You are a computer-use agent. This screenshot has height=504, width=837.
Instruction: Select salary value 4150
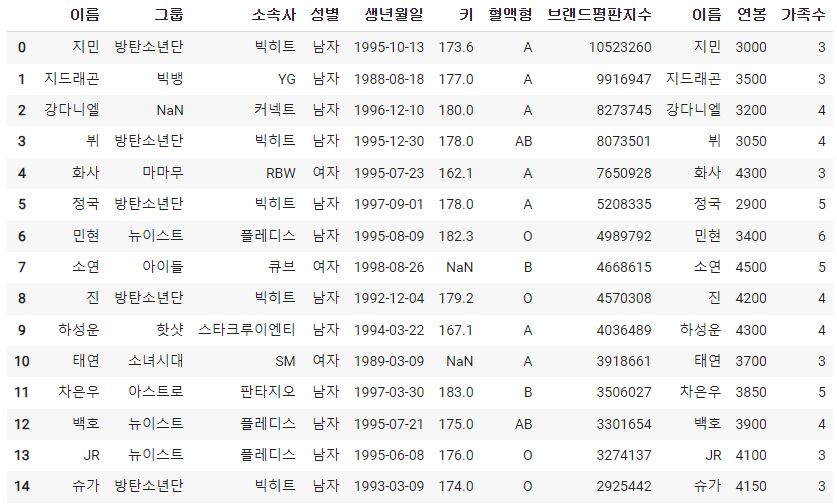click(751, 486)
